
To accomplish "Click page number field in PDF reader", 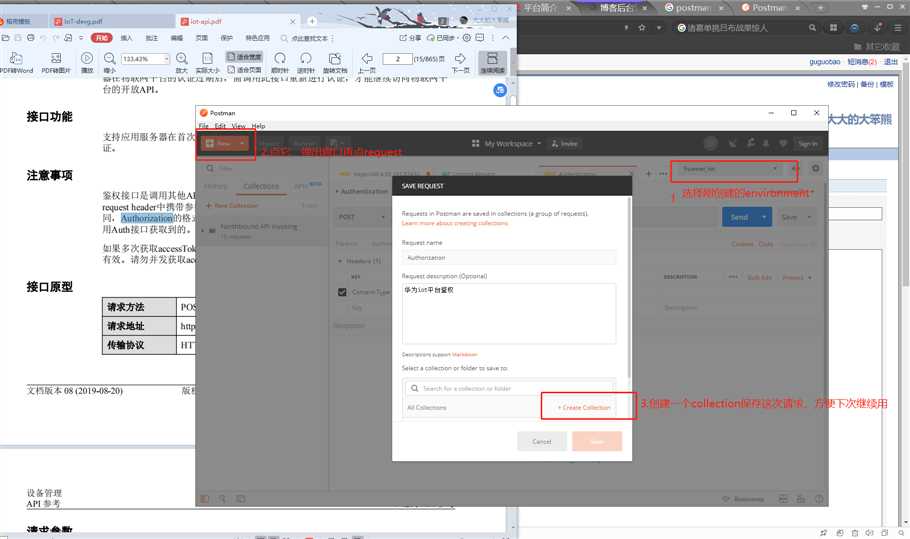I will point(398,59).
